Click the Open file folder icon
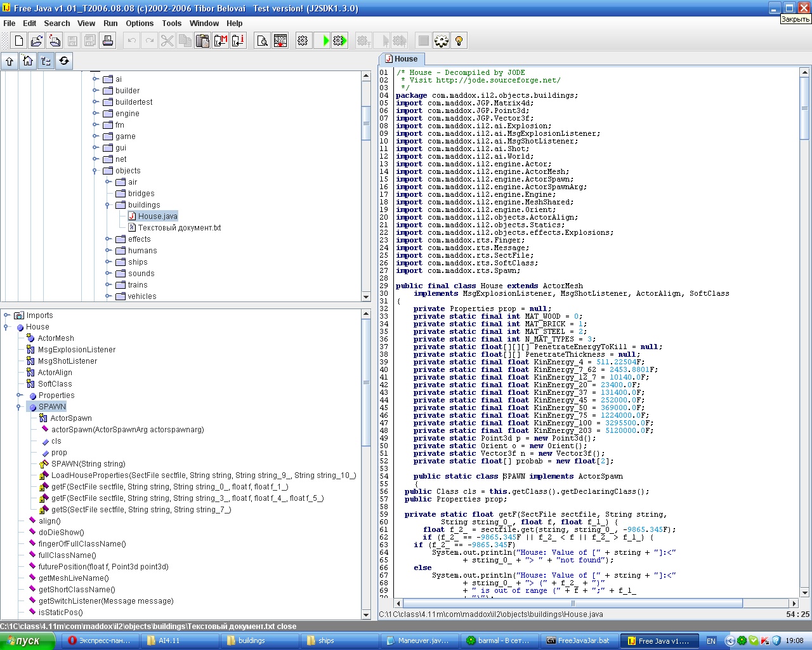This screenshot has width=812, height=650. tap(37, 41)
